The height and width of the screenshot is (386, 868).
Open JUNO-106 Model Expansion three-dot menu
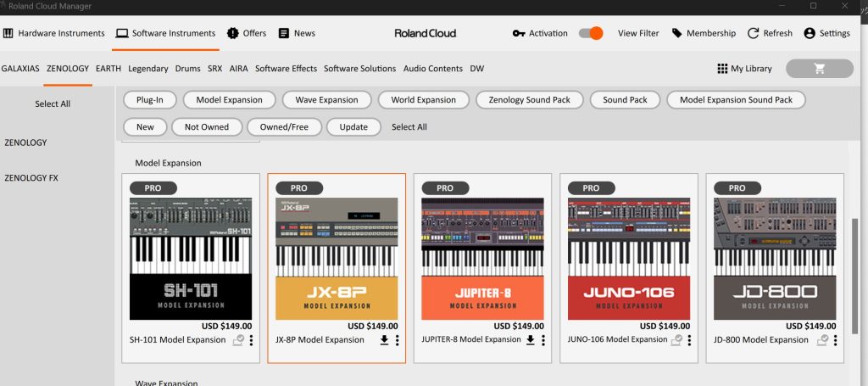point(689,340)
